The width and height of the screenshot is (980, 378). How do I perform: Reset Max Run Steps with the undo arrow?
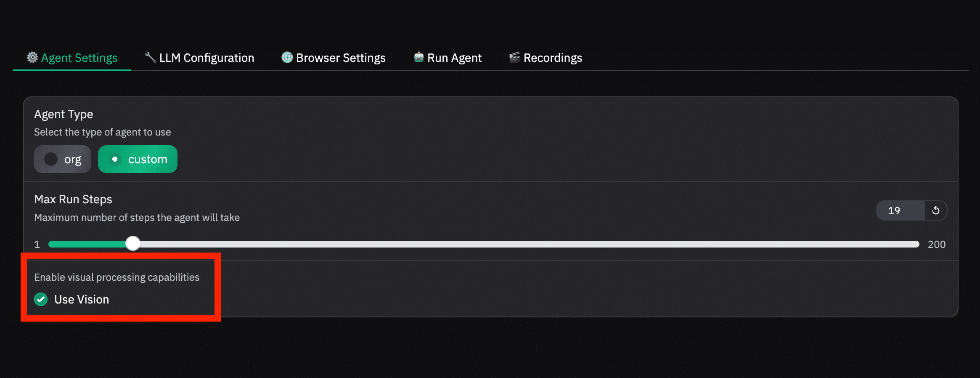coord(936,210)
